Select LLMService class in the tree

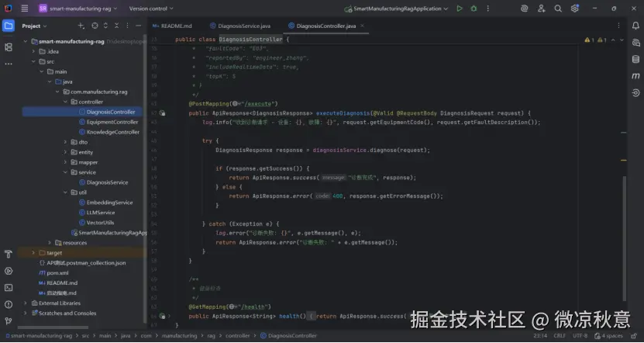click(x=101, y=213)
